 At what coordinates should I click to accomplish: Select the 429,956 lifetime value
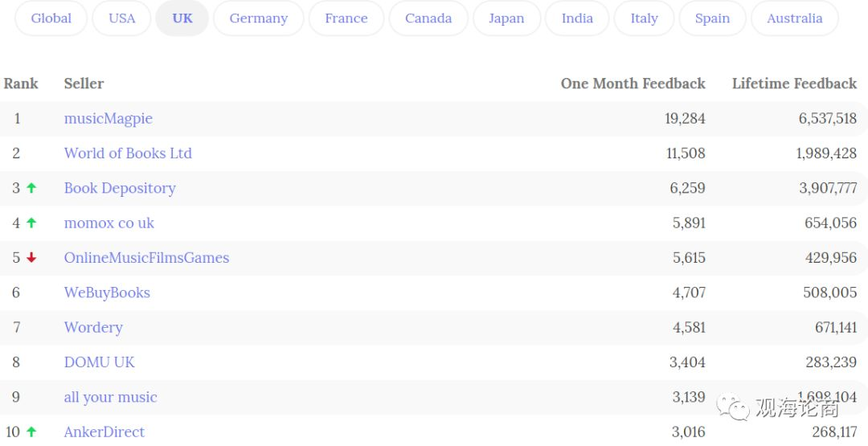click(831, 258)
